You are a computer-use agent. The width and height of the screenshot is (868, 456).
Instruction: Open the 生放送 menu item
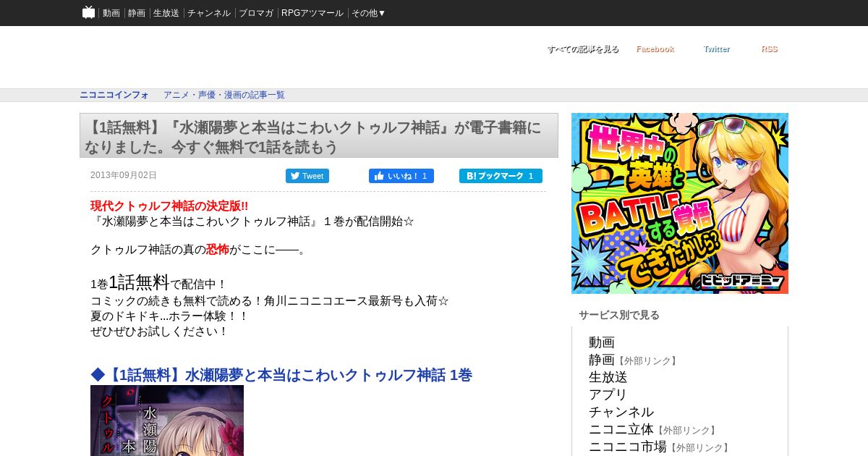(x=166, y=13)
